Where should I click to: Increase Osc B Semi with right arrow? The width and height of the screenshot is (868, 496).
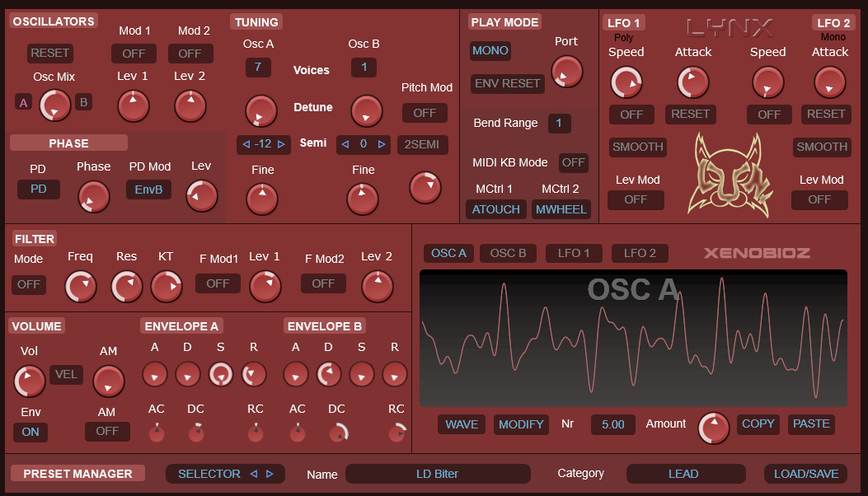[x=382, y=144]
